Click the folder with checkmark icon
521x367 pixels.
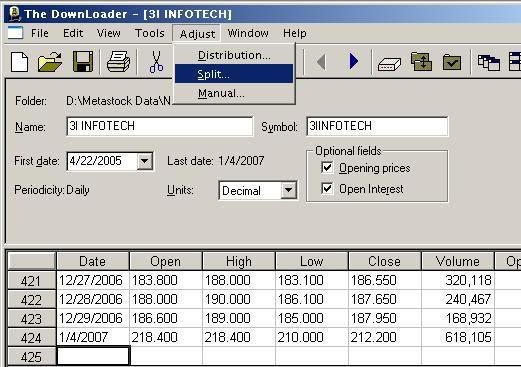(x=452, y=62)
